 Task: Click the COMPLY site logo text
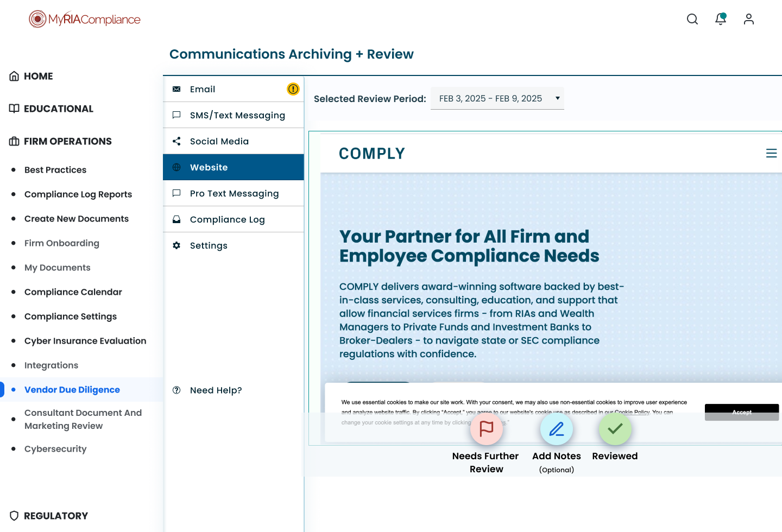tap(372, 154)
